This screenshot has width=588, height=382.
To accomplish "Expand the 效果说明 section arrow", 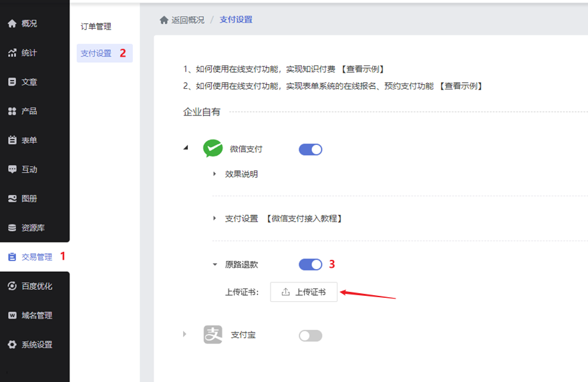I will (214, 174).
